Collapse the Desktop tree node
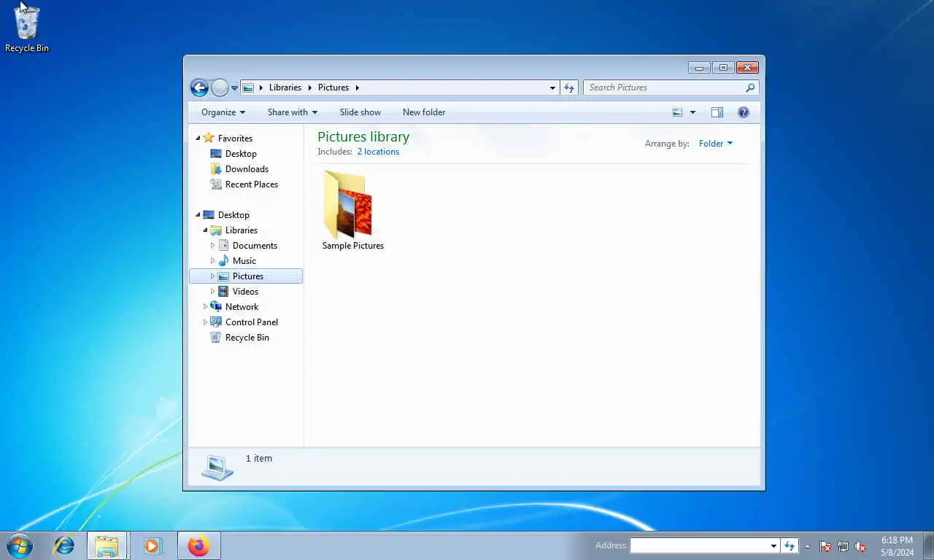Image resolution: width=934 pixels, height=560 pixels. (x=198, y=215)
